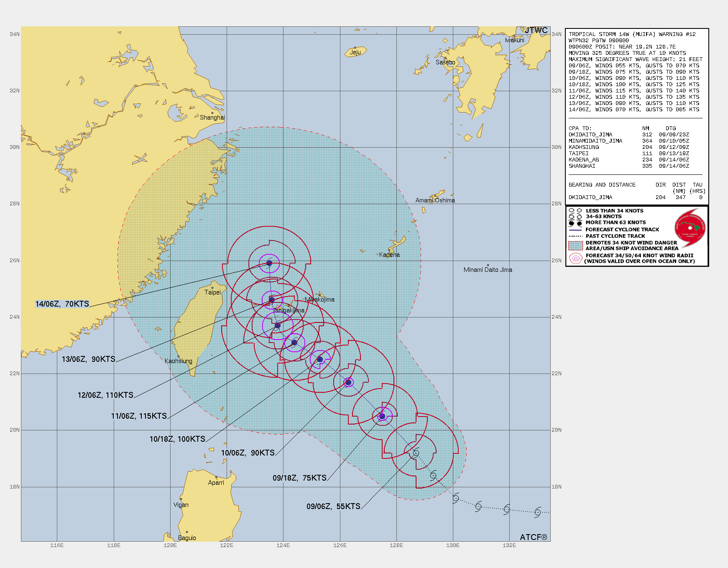Click the Baguio city label
728x568 pixels.
tap(187, 538)
